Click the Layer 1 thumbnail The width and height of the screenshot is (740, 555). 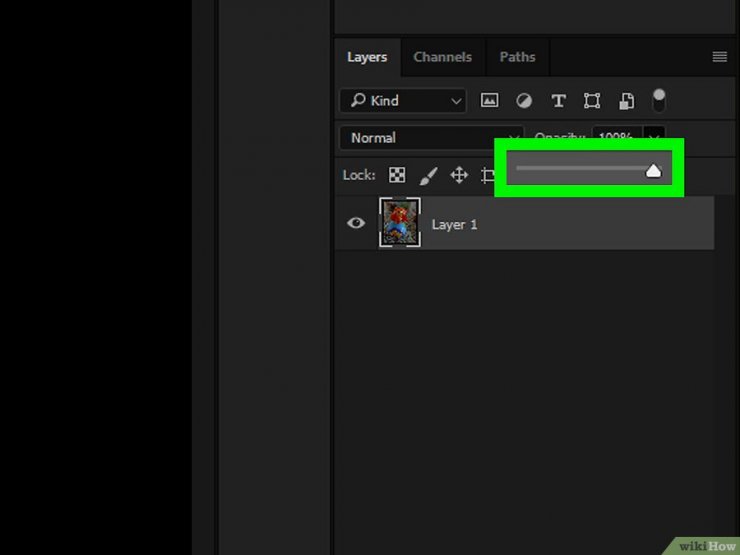(x=400, y=222)
